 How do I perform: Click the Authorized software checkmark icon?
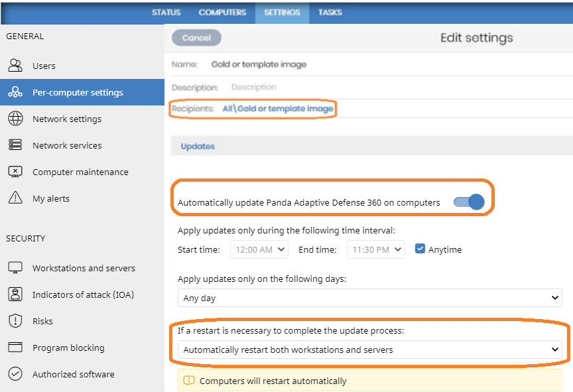pos(15,373)
